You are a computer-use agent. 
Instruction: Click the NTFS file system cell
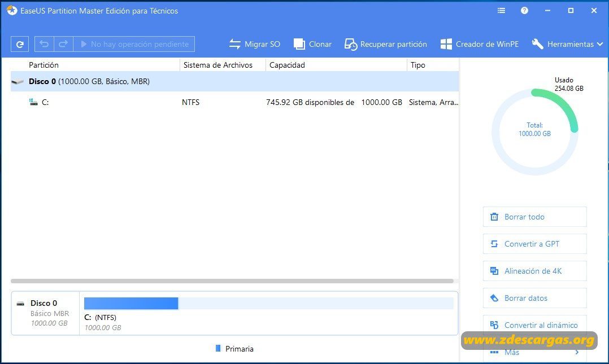click(191, 103)
